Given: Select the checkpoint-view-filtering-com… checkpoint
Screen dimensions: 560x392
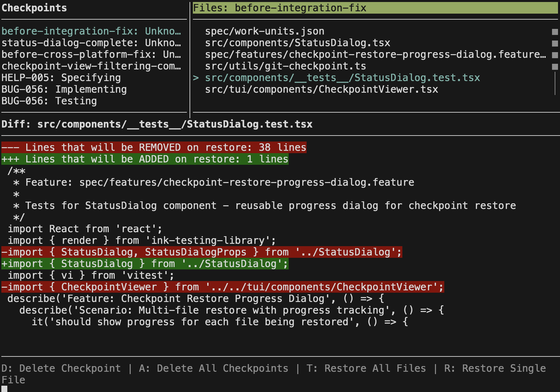Looking at the screenshot, I should pos(91,66).
